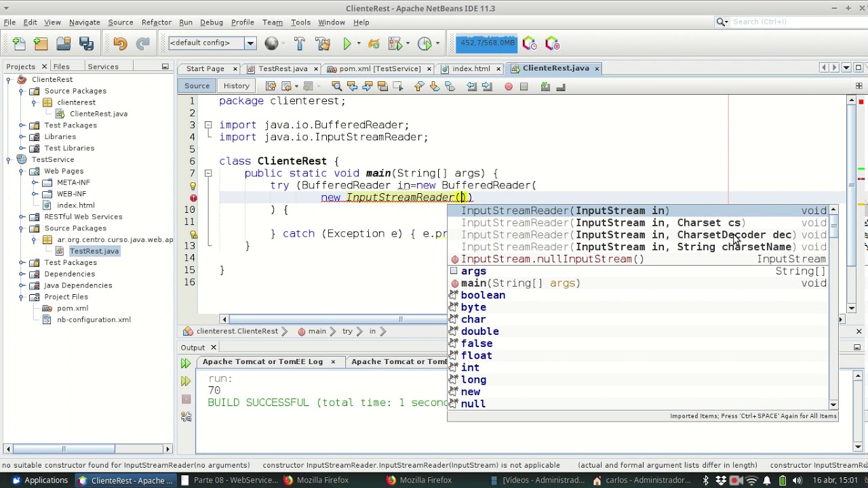The height and width of the screenshot is (488, 868).
Task: Undo the last edit
Action: coord(120,44)
